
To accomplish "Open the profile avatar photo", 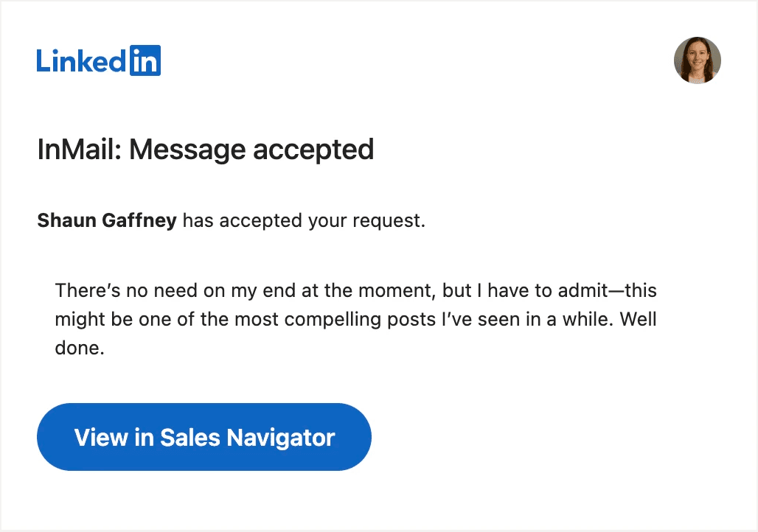I will [x=697, y=60].
